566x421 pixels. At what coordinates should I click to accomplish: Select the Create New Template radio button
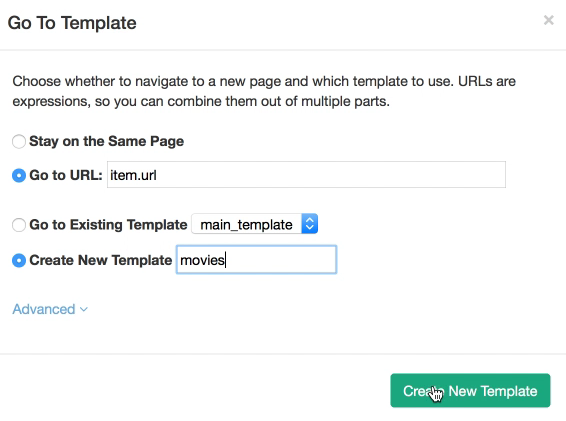point(19,260)
